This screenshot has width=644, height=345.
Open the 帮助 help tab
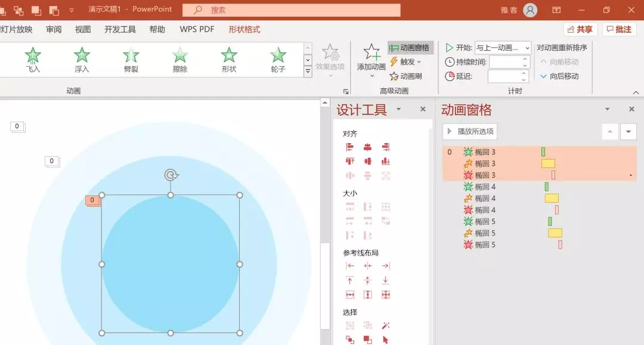(157, 30)
